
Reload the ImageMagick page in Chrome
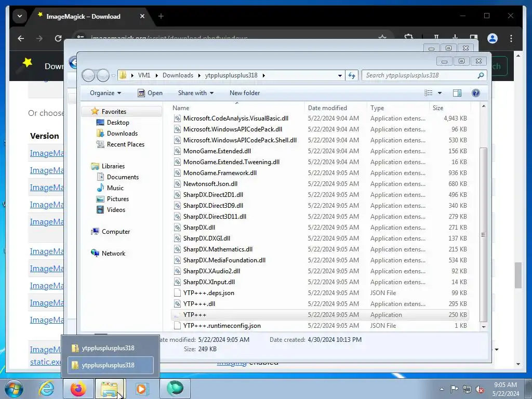(x=58, y=38)
